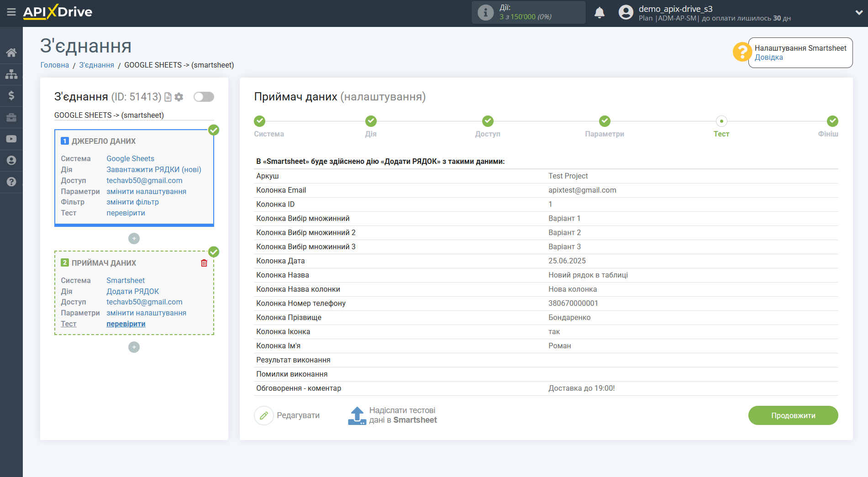The height and width of the screenshot is (477, 868).
Task: Open the billing dollar sidebar icon
Action: click(x=11, y=95)
